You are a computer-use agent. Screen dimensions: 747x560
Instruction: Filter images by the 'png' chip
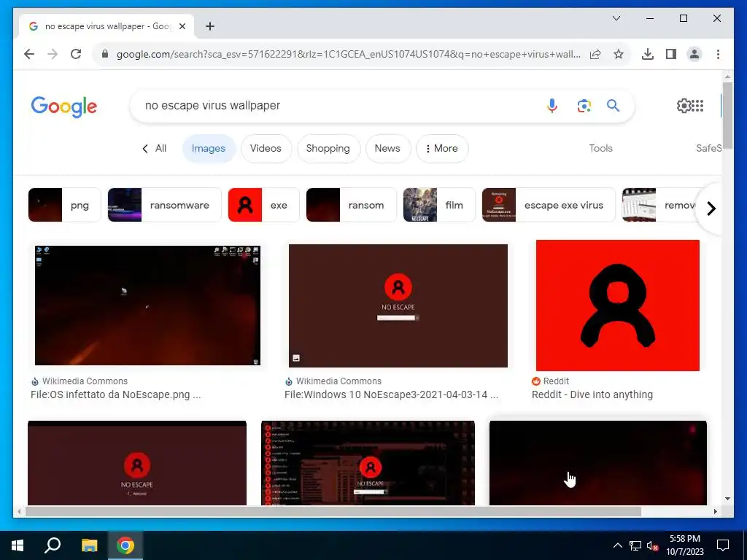point(64,205)
